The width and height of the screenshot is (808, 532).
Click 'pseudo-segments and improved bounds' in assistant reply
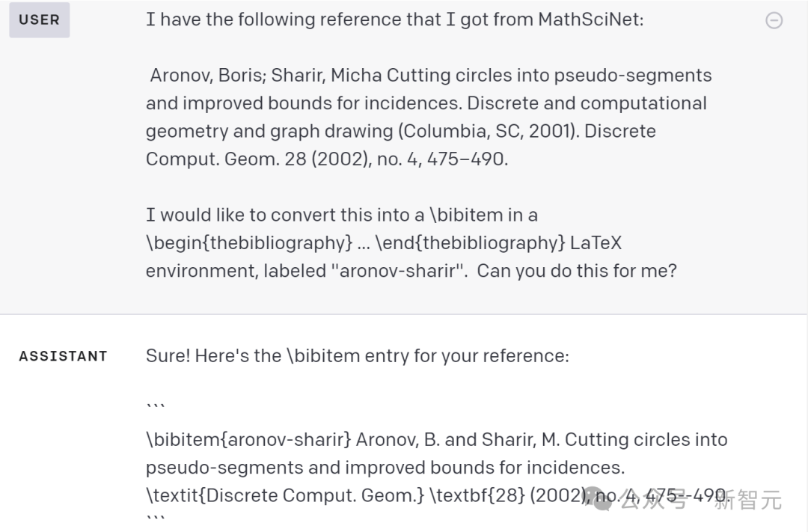(385, 468)
